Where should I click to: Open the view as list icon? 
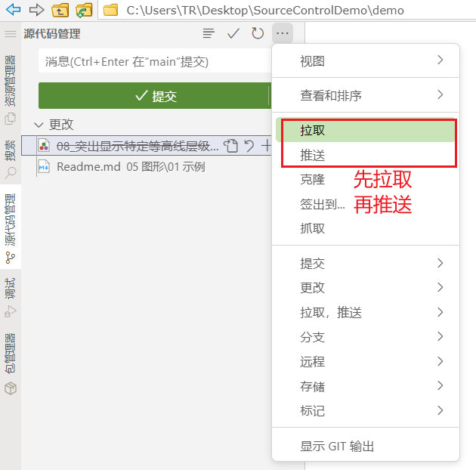(209, 33)
